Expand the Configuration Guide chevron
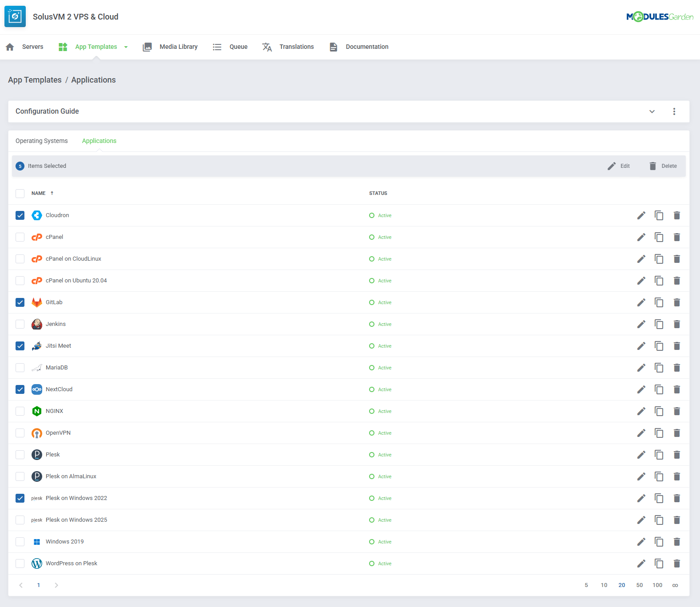700x607 pixels. [x=652, y=111]
